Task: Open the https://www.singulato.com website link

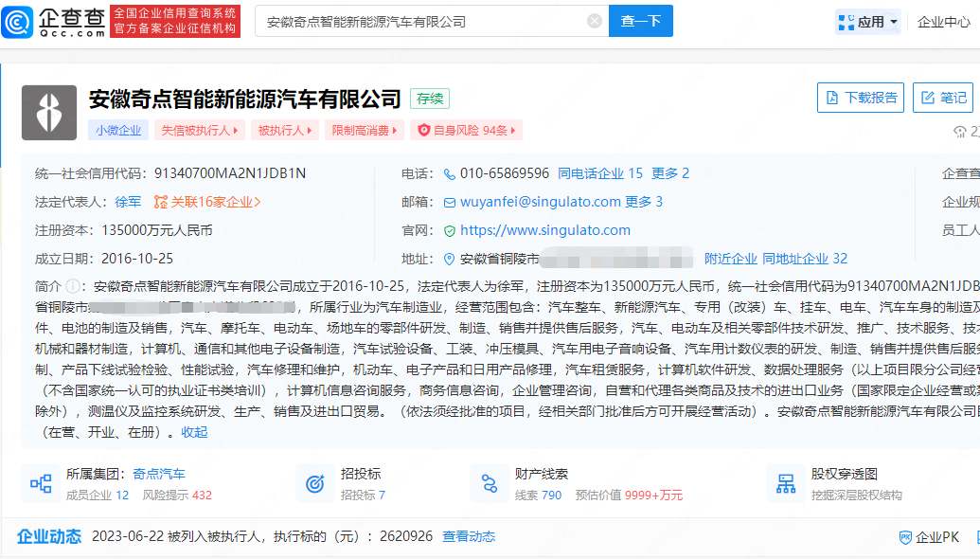Action: click(545, 230)
